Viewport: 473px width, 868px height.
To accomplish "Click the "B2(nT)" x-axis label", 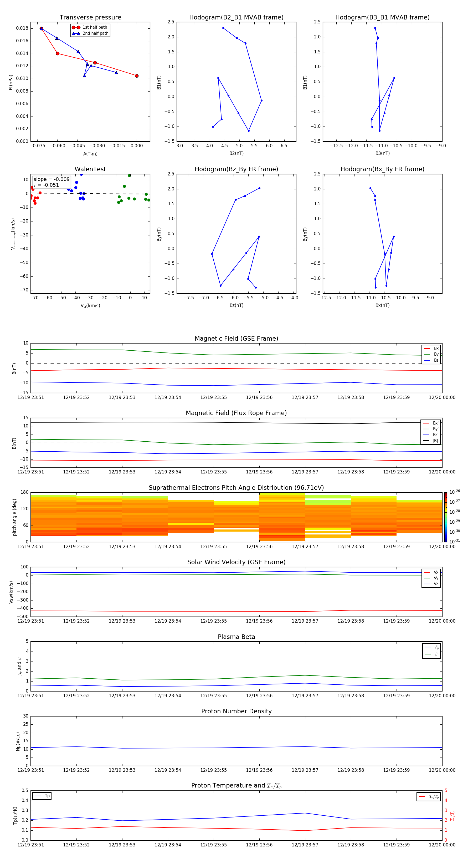I will click(x=236, y=153).
